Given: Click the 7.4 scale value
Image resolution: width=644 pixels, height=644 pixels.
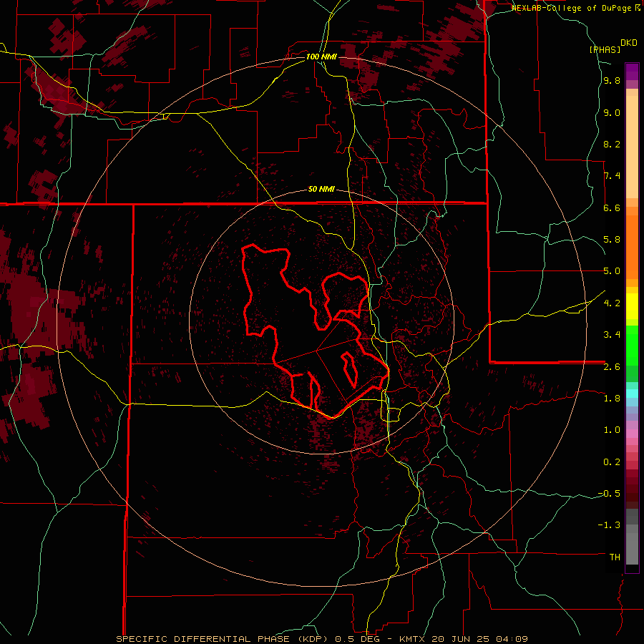Looking at the screenshot, I should [612, 176].
